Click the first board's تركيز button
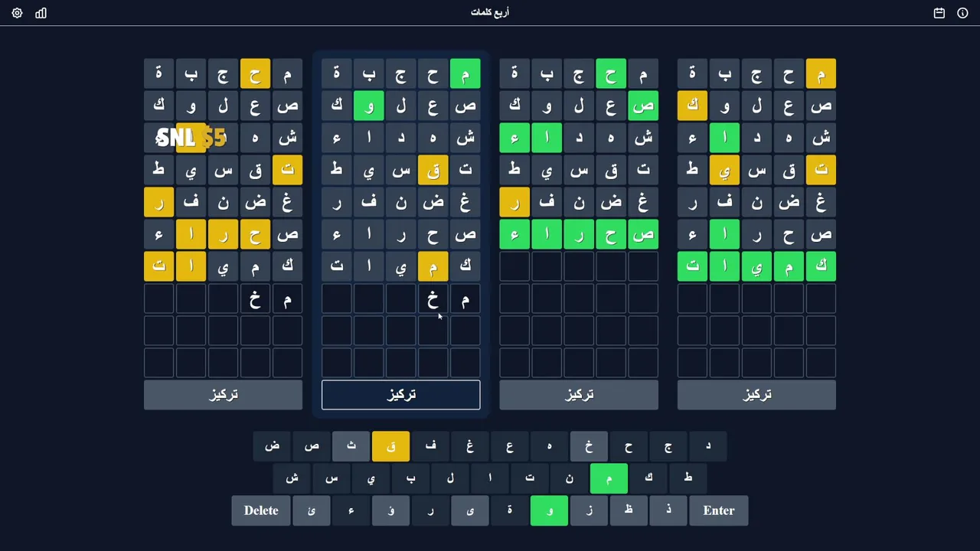 pyautogui.click(x=223, y=395)
